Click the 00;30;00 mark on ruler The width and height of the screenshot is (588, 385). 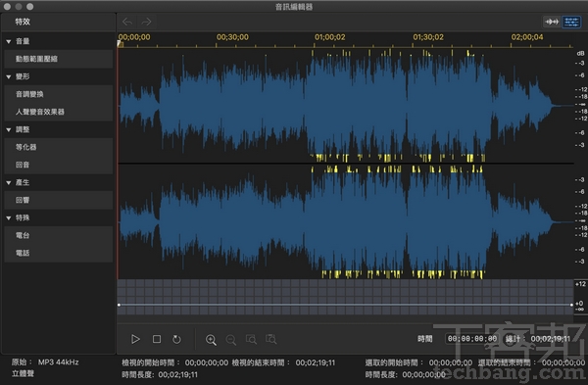click(232, 37)
